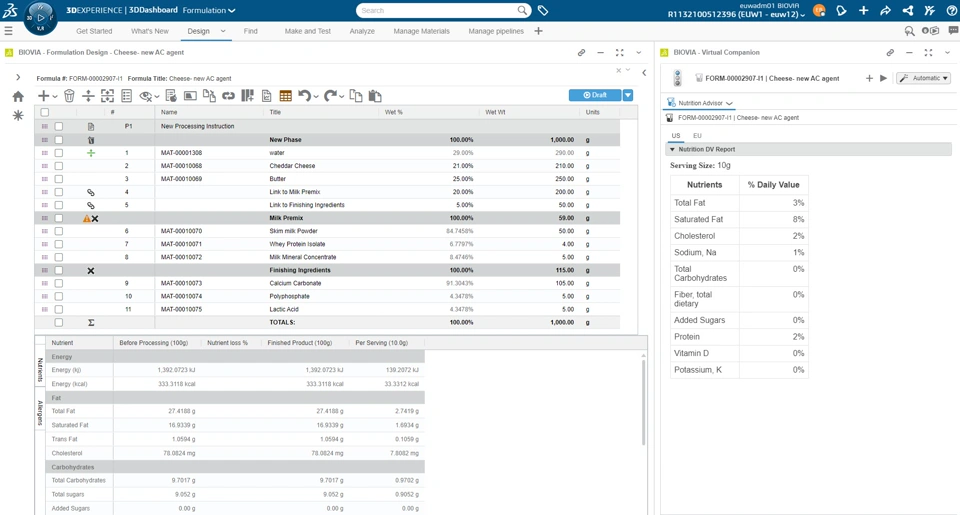
Task: Click the play arrow in Virtual Companion header
Action: click(883, 78)
